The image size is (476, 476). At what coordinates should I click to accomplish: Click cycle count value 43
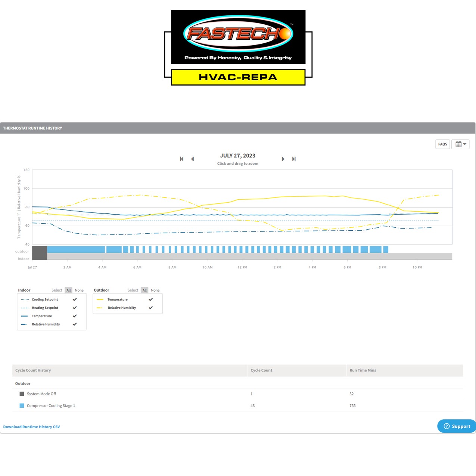pos(252,406)
